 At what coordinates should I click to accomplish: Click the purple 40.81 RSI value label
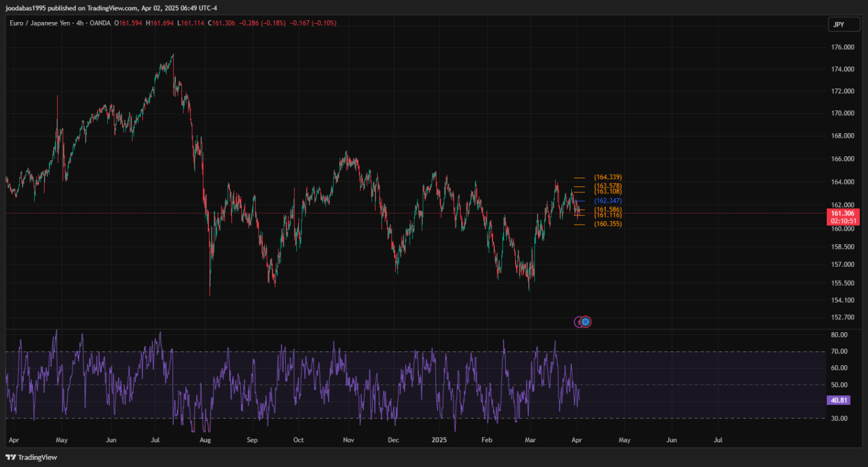point(838,400)
